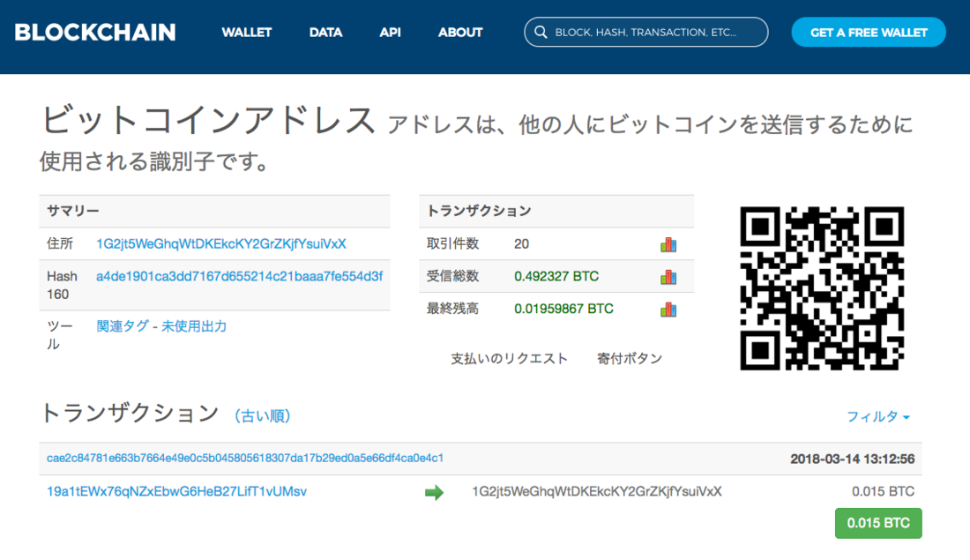Viewport: 970px width, 560px height.
Task: Click the トランザクション summary table header
Action: [556, 211]
